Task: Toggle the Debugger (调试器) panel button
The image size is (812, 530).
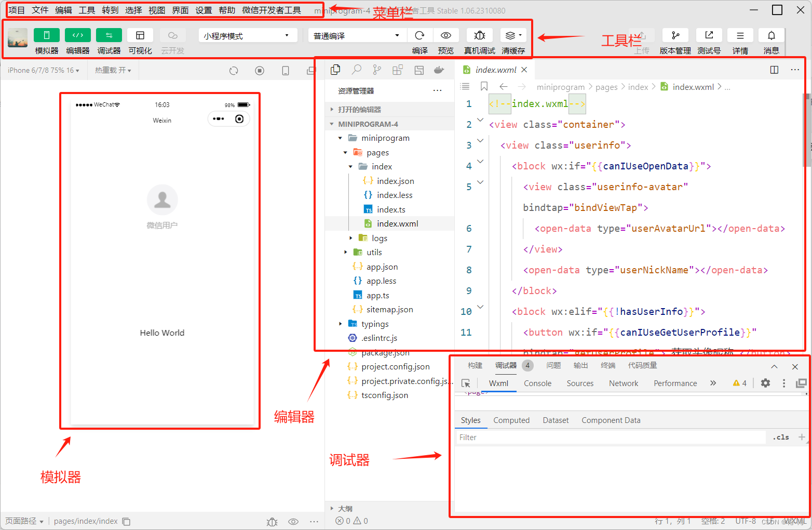Action: coord(109,35)
